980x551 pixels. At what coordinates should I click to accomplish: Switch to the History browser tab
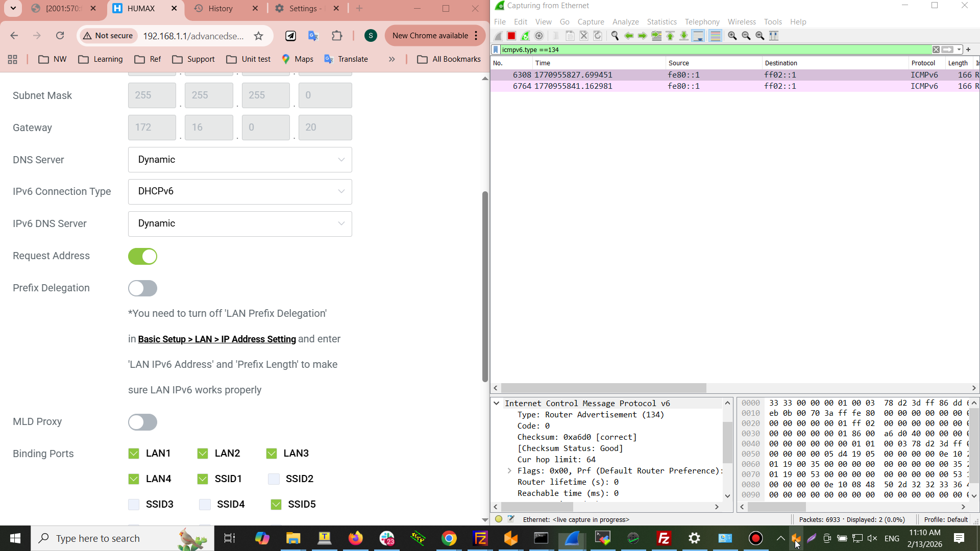pyautogui.click(x=220, y=9)
